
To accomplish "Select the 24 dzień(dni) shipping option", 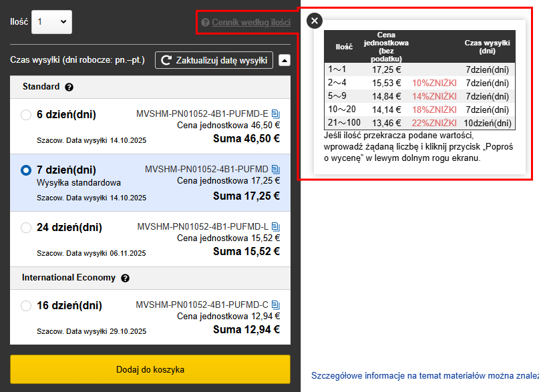I will (26, 228).
